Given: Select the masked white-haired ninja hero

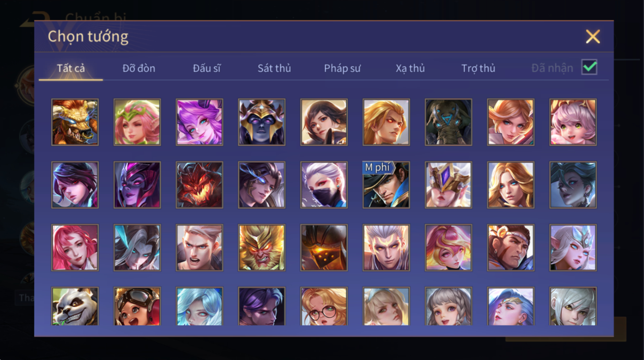Looking at the screenshot, I should (x=324, y=185).
